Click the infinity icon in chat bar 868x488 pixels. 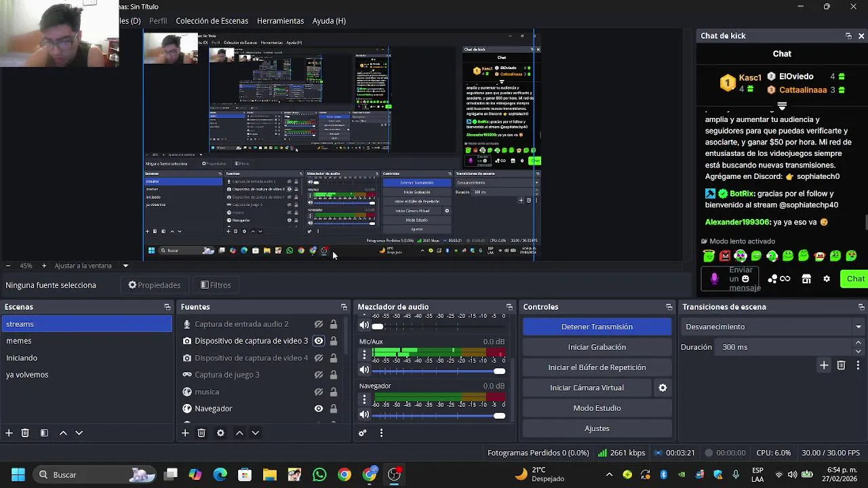tap(785, 279)
